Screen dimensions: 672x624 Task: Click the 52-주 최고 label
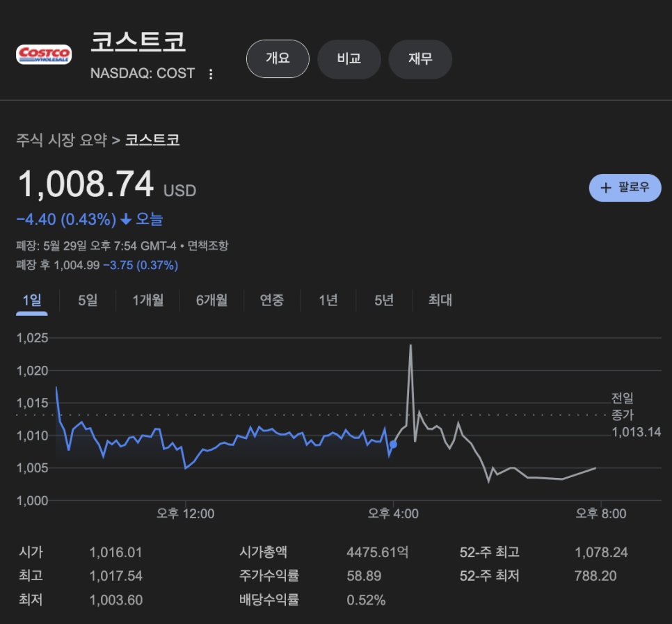point(490,552)
